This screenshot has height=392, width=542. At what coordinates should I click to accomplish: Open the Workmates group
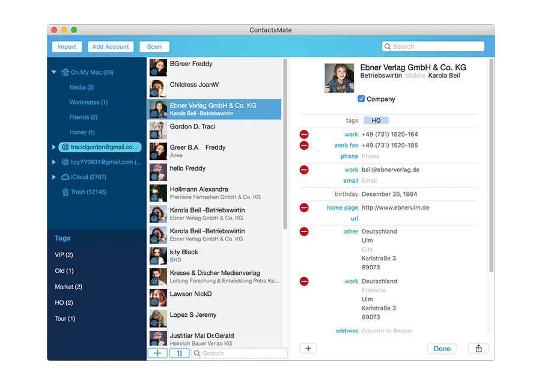pyautogui.click(x=88, y=102)
